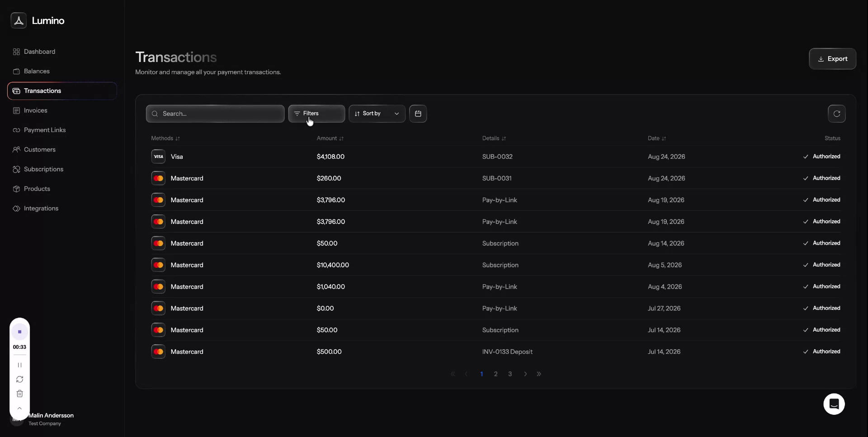
Task: Refresh the transactions table
Action: (x=836, y=114)
